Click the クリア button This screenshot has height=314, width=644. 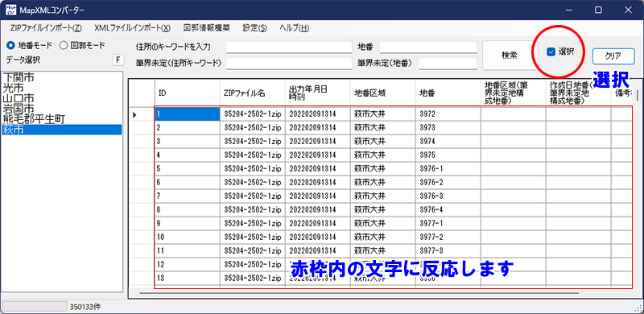[x=613, y=56]
